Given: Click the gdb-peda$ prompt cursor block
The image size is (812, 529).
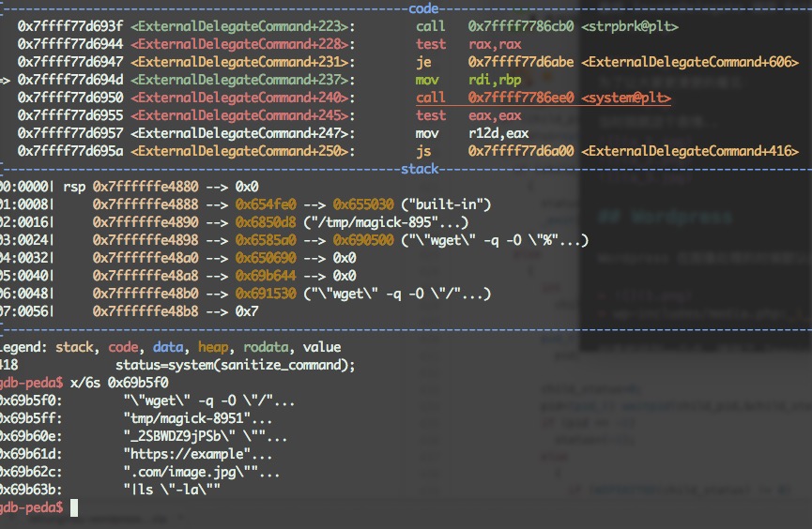Looking at the screenshot, I should pyautogui.click(x=74, y=507).
